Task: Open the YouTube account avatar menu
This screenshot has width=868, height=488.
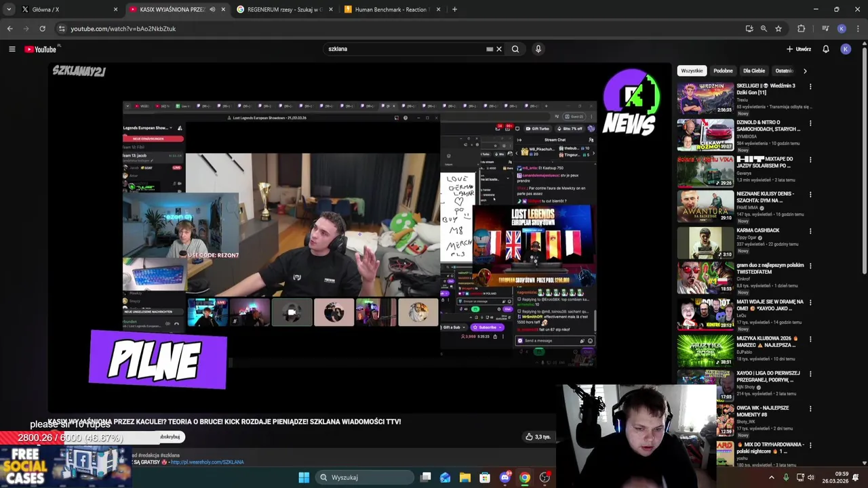Action: pos(846,49)
